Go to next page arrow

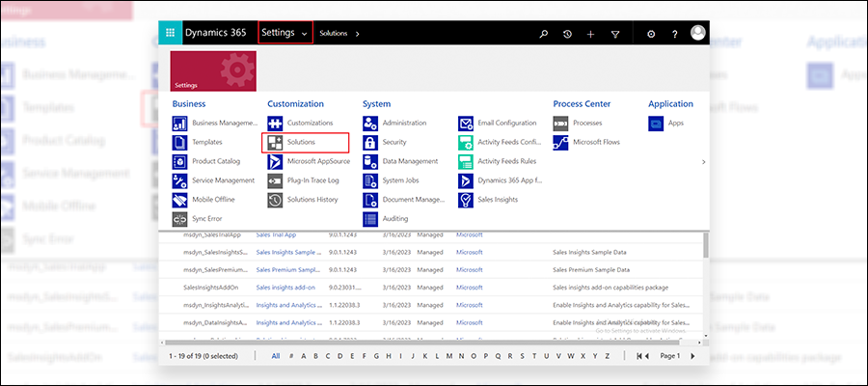coord(692,356)
